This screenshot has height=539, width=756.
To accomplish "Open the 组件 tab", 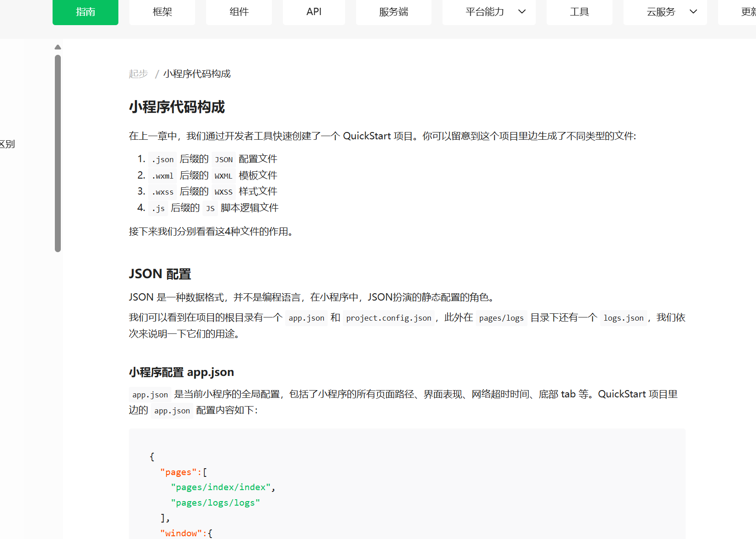I will click(x=239, y=12).
